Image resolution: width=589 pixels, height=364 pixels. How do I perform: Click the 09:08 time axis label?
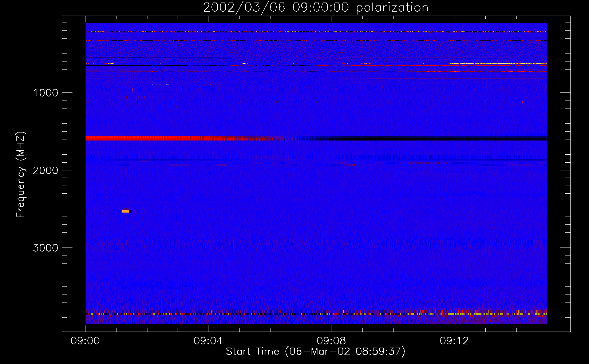coord(331,341)
